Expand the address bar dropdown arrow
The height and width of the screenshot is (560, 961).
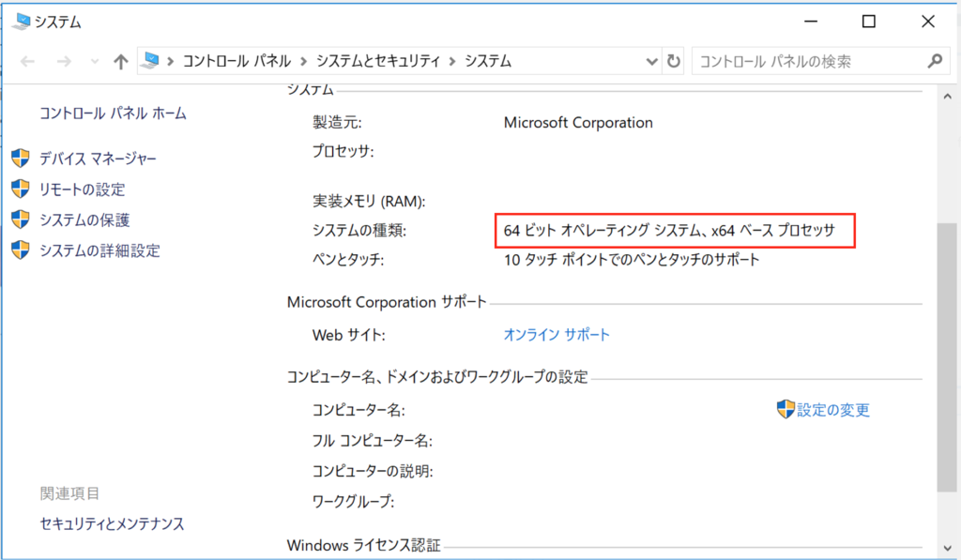click(x=652, y=61)
